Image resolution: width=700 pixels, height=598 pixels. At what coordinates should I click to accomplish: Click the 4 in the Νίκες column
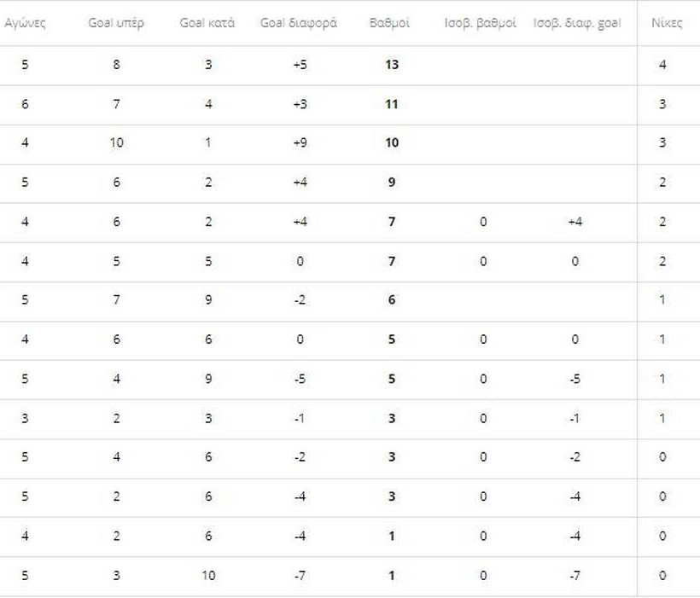click(662, 65)
